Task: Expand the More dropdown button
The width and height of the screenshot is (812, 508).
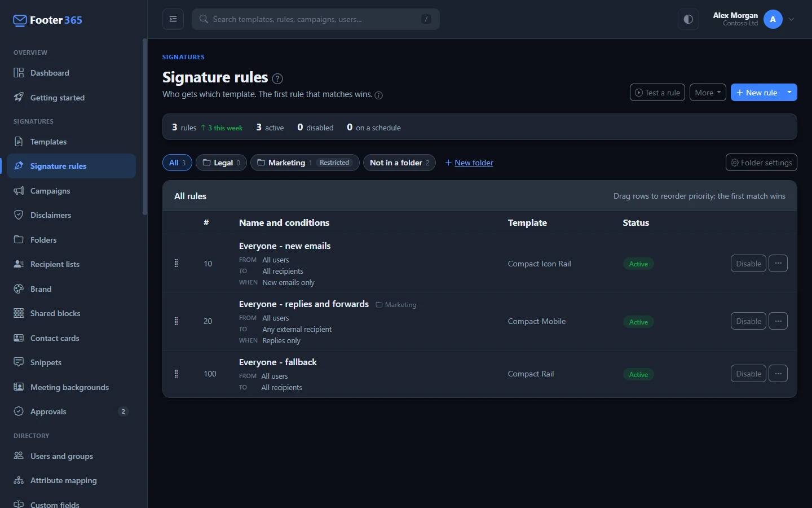Action: 708,93
